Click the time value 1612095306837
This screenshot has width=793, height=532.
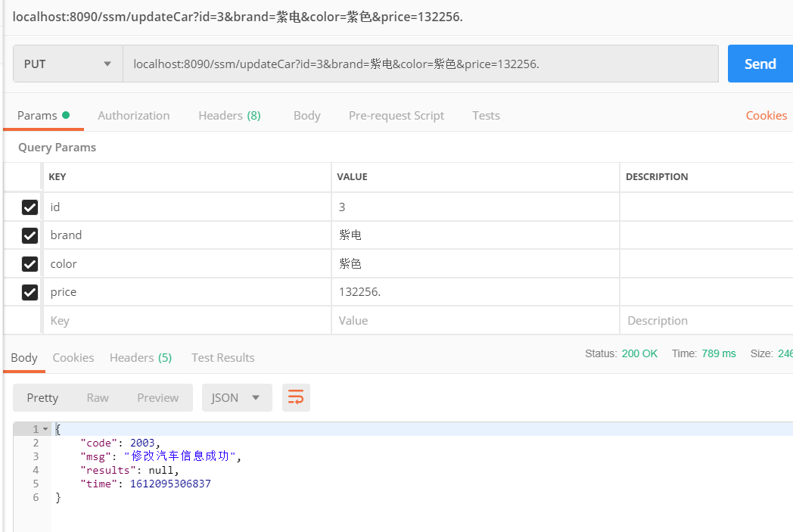click(170, 484)
